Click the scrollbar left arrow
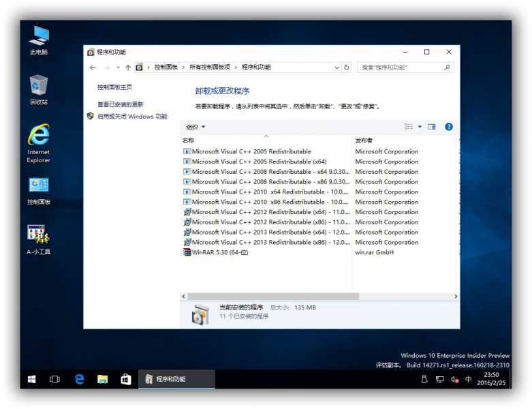 point(183,297)
